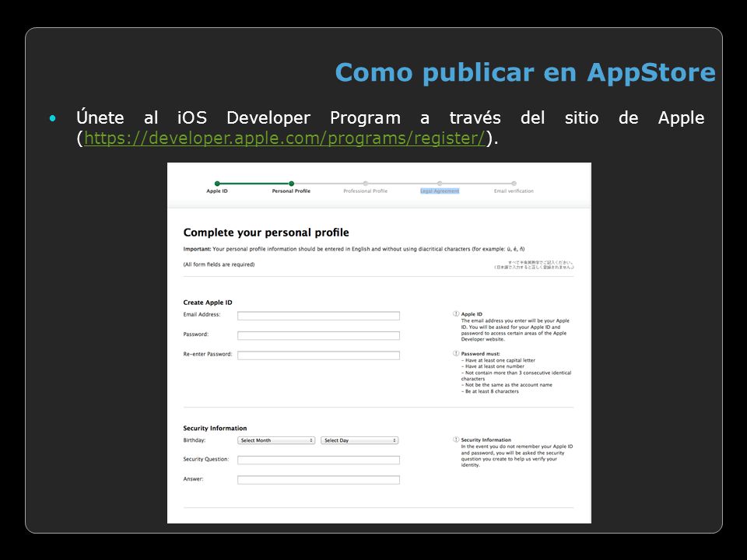Click the 'Birthday:' field label

(195, 440)
